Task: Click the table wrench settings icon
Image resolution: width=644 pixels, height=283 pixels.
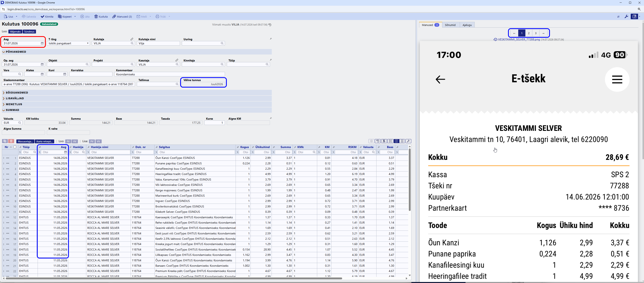Action: pos(408,141)
